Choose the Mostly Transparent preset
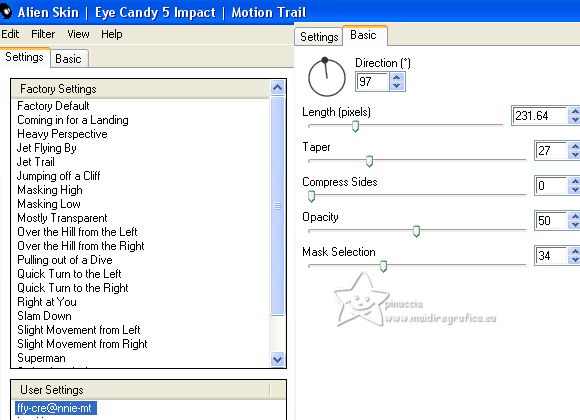 (62, 218)
